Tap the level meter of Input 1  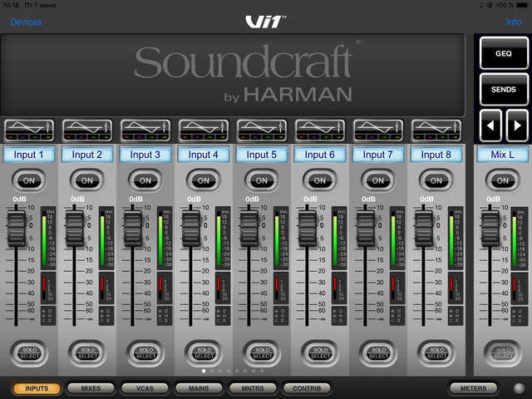[48, 238]
